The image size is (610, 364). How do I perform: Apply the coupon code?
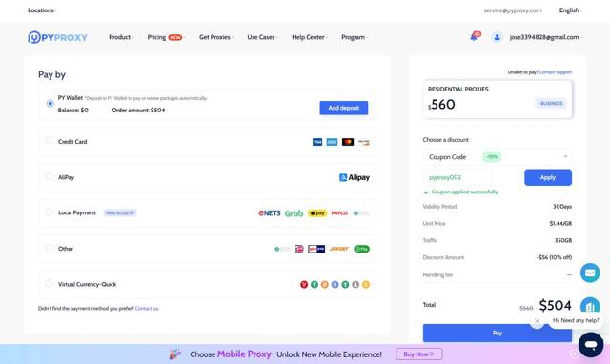tap(548, 178)
